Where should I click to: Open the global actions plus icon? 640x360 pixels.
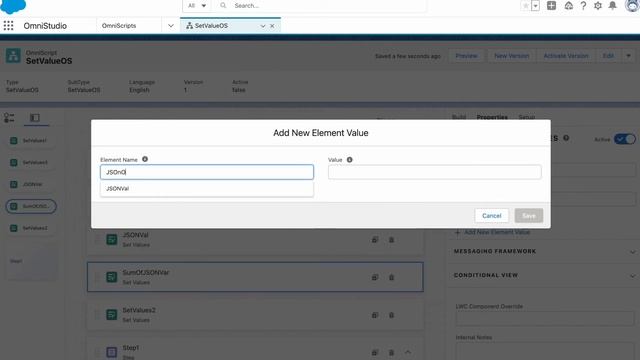tap(551, 5)
